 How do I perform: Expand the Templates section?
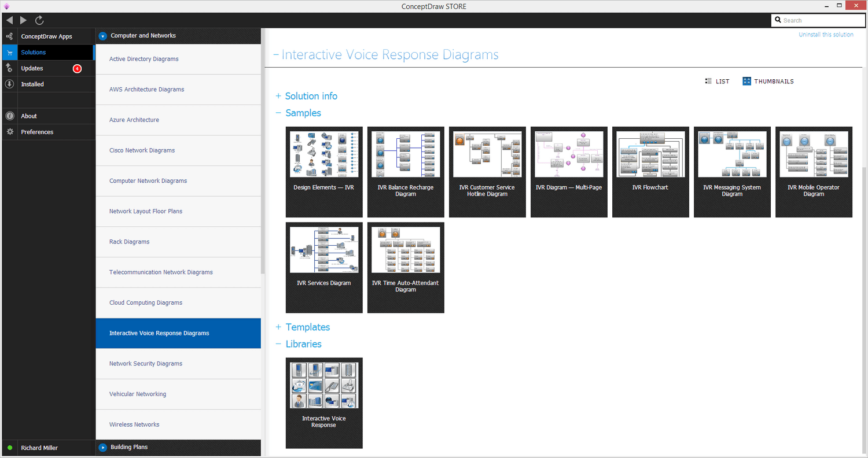click(278, 327)
